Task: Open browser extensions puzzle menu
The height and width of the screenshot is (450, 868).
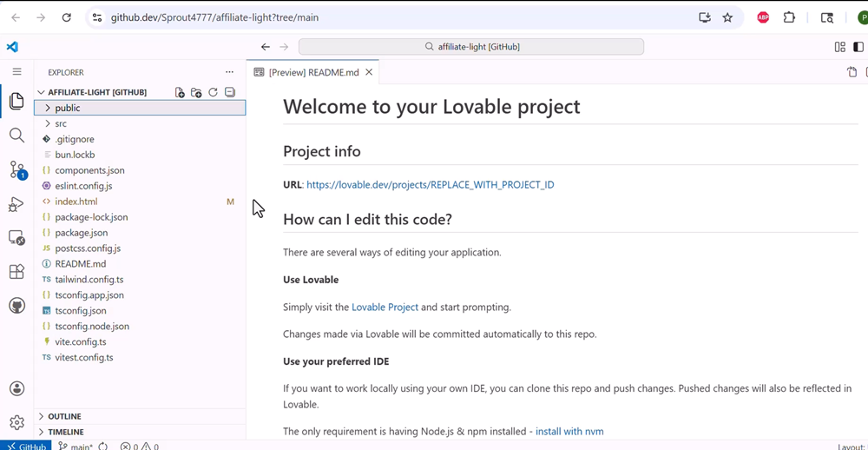Action: click(789, 17)
